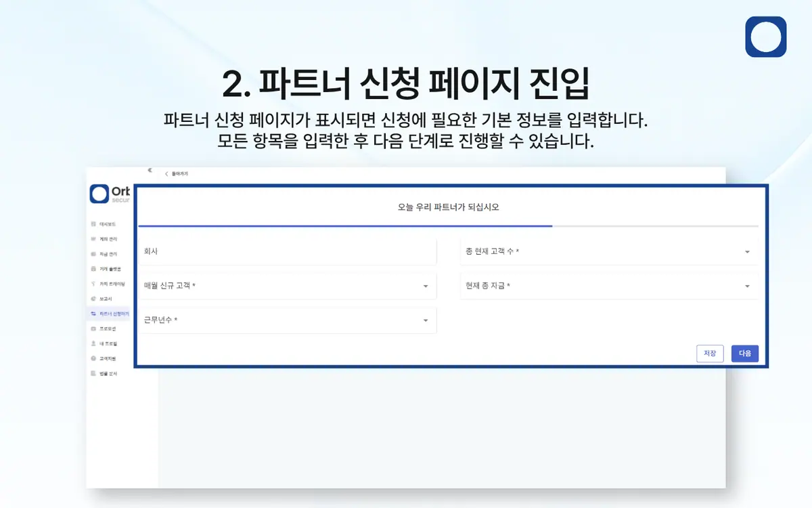Screen dimensions: 812x508
Task: Click the 돌아가기 back link
Action: tap(177, 174)
